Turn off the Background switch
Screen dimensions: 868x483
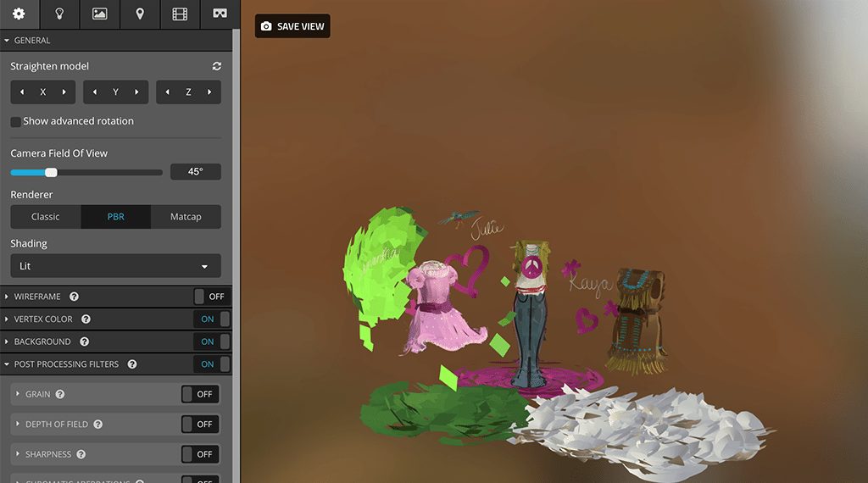(x=211, y=342)
